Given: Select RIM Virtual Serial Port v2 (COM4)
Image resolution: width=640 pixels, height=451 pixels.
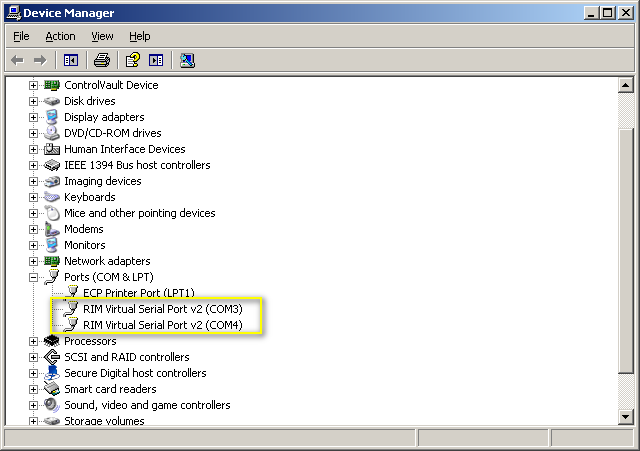Looking at the screenshot, I should [x=162, y=325].
